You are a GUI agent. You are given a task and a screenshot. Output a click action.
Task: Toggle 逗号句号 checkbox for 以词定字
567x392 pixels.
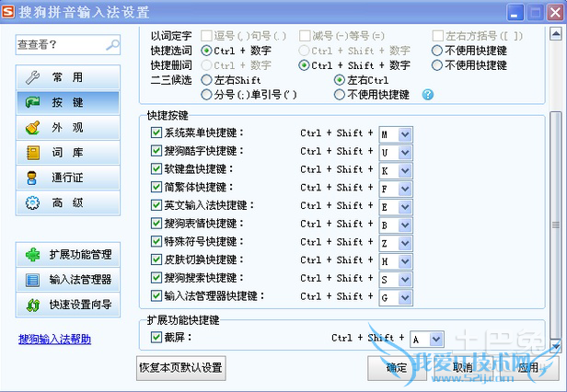(x=206, y=36)
